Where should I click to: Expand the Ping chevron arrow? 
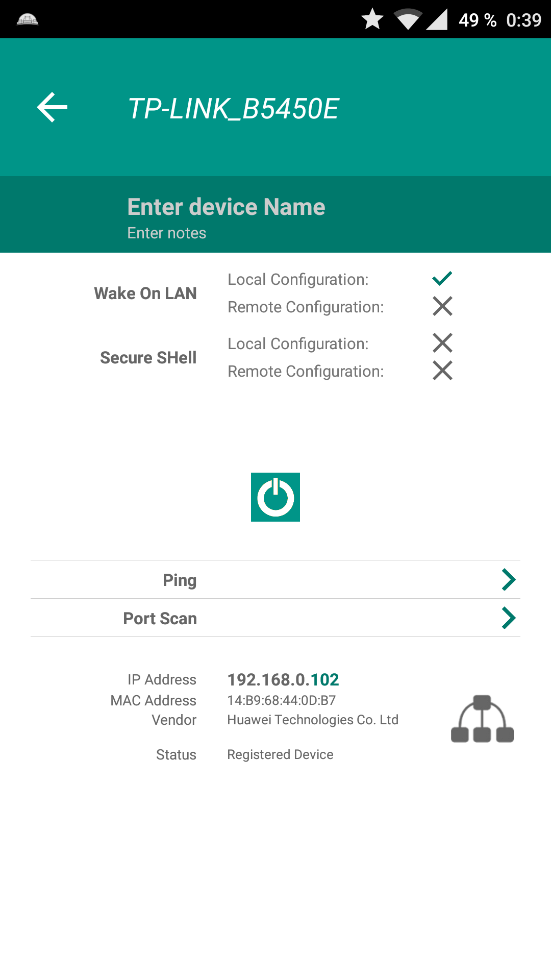click(509, 579)
